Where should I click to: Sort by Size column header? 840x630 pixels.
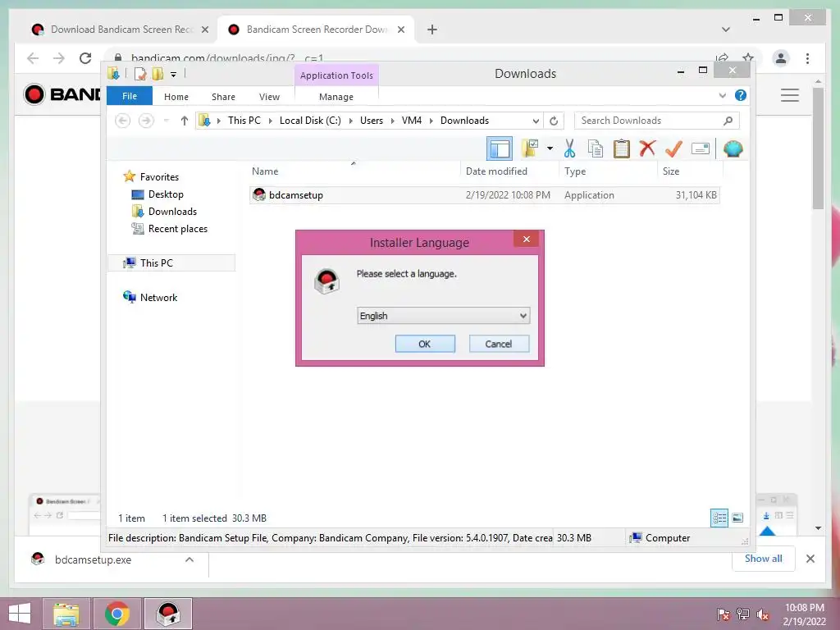pos(690,171)
